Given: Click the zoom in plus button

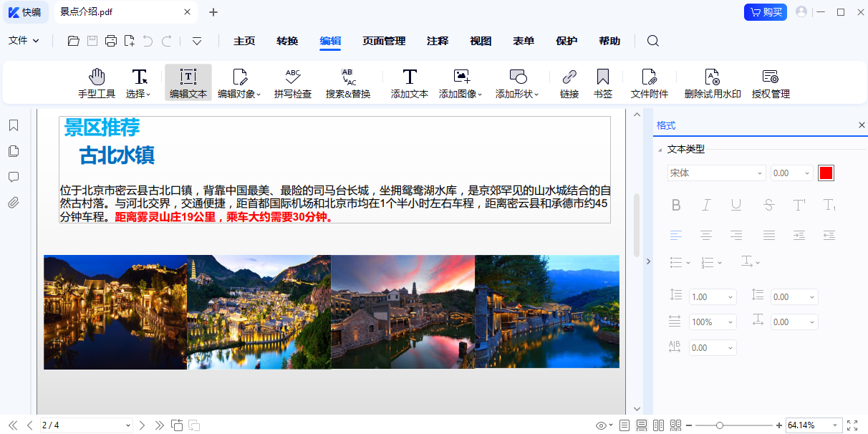Looking at the screenshot, I should (778, 425).
